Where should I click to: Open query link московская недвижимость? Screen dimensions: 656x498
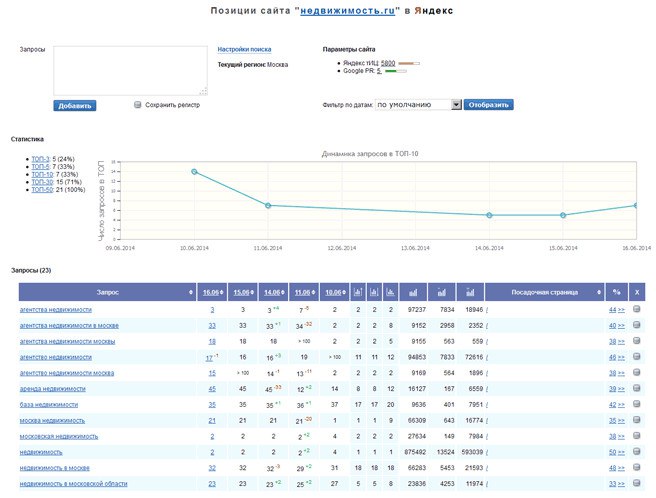pyautogui.click(x=59, y=436)
